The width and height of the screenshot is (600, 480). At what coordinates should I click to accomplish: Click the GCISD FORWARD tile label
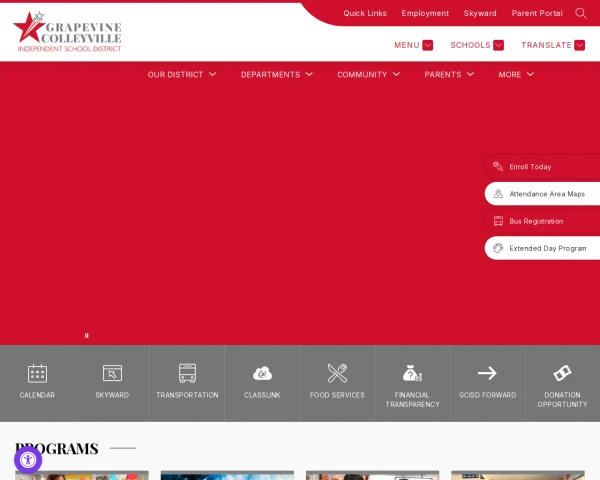pyautogui.click(x=487, y=395)
